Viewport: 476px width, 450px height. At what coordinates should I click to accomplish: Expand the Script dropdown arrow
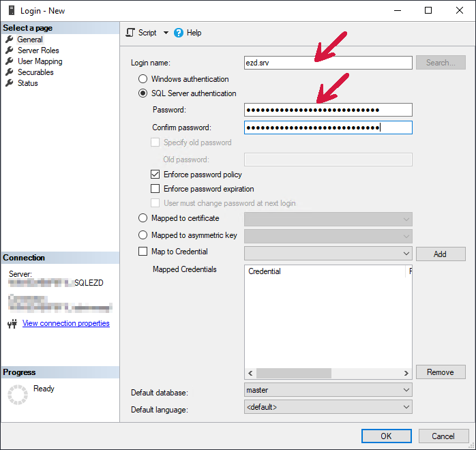pos(166,33)
